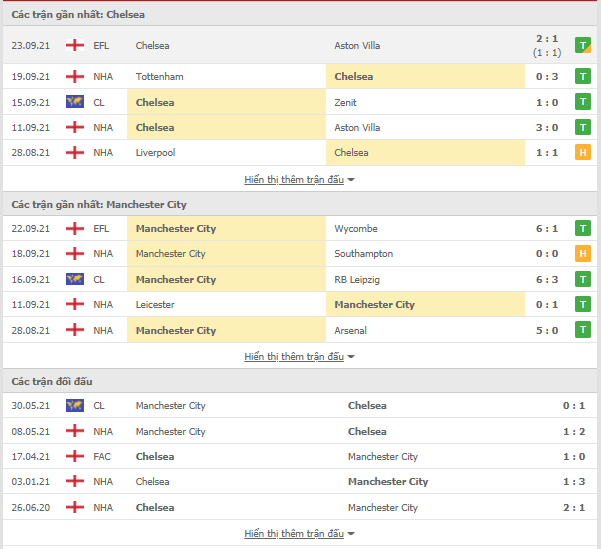Click the green T badge on Manchester City vs Wycombe
601x549 pixels.
583,228
